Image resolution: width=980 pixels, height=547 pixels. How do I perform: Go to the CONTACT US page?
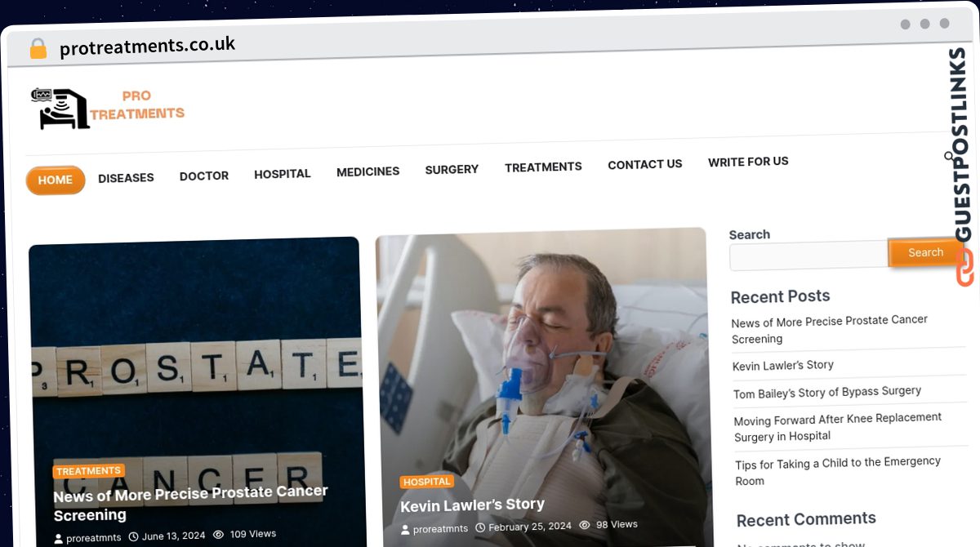645,164
